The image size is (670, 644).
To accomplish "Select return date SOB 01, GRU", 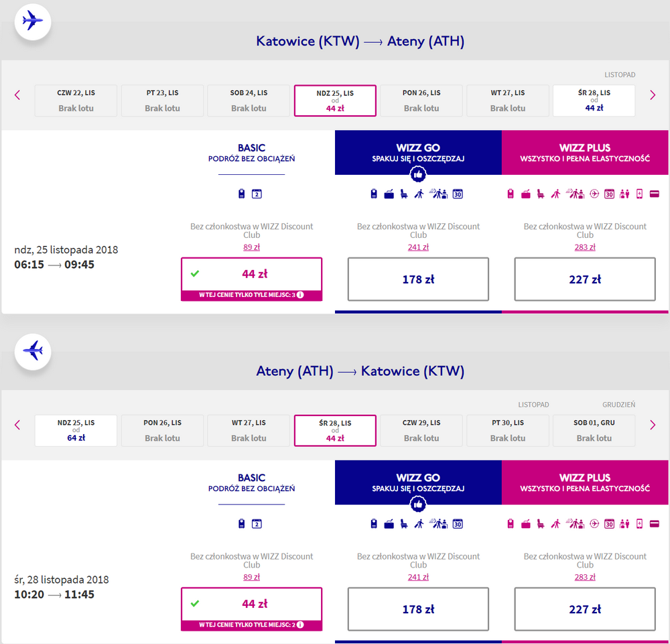I will point(594,430).
